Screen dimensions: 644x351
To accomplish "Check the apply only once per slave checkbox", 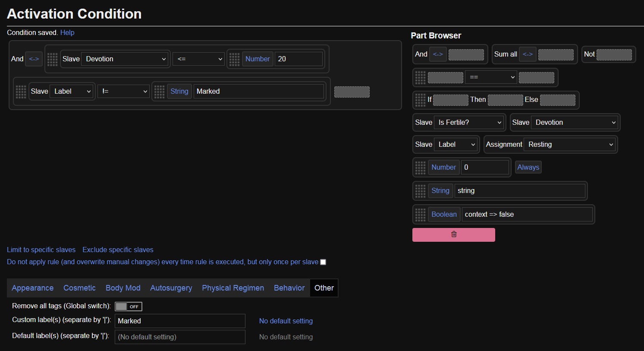I will pyautogui.click(x=323, y=262).
